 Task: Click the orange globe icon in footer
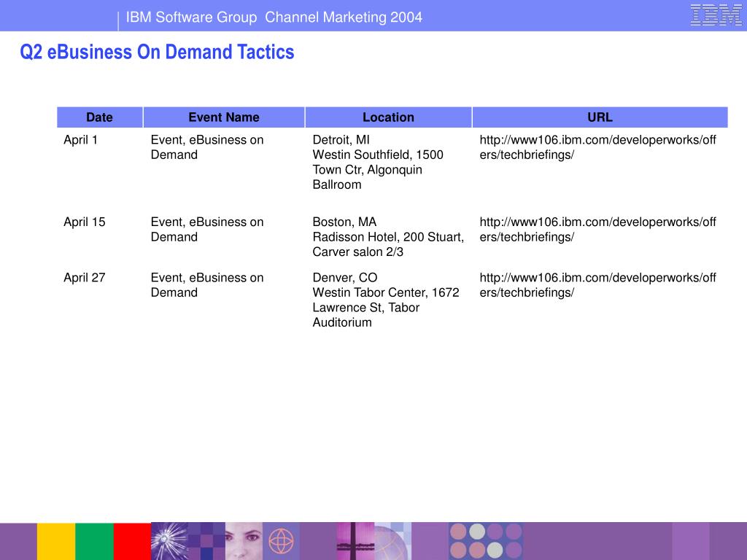click(x=281, y=542)
